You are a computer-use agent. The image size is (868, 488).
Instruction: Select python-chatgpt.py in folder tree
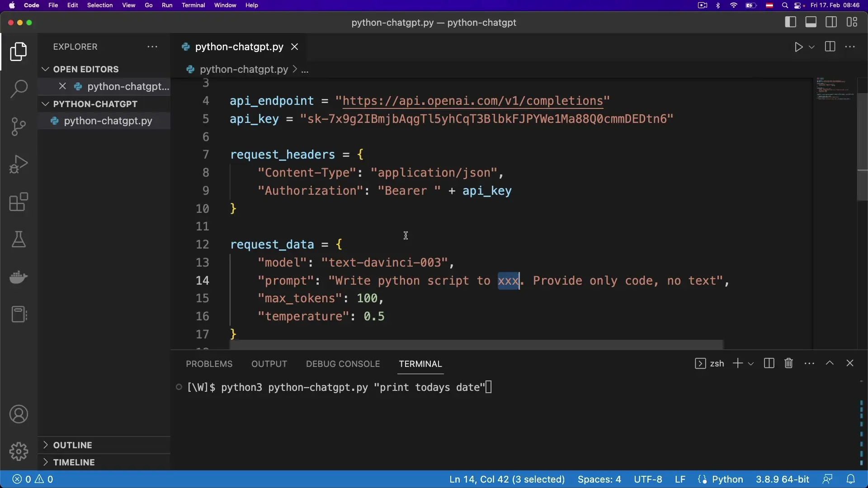pyautogui.click(x=104, y=121)
